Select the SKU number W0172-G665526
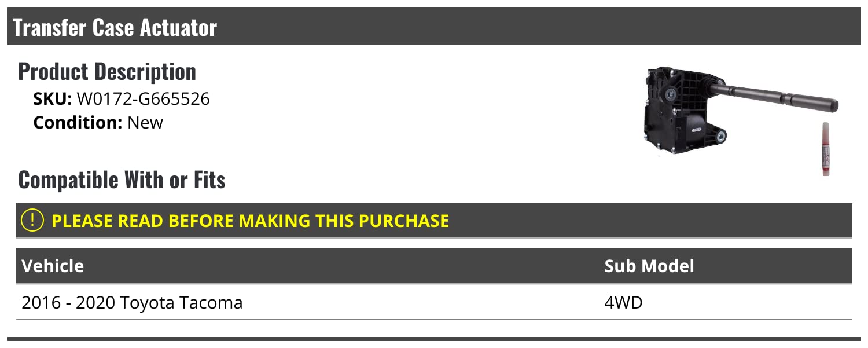The height and width of the screenshot is (348, 868). click(x=143, y=99)
